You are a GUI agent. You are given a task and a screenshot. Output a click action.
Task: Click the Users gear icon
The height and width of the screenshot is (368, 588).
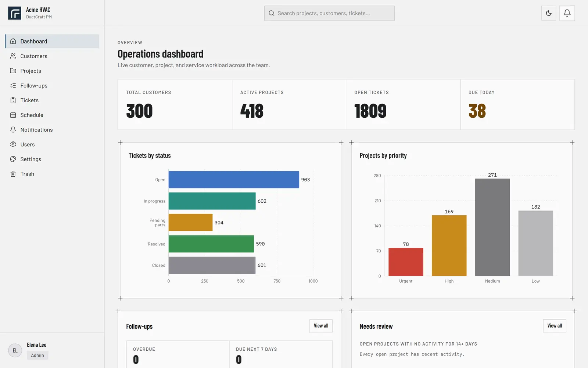(13, 144)
